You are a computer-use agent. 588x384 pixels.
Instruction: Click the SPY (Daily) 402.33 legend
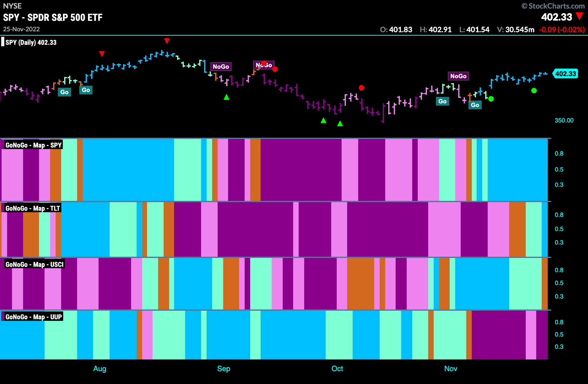31,42
